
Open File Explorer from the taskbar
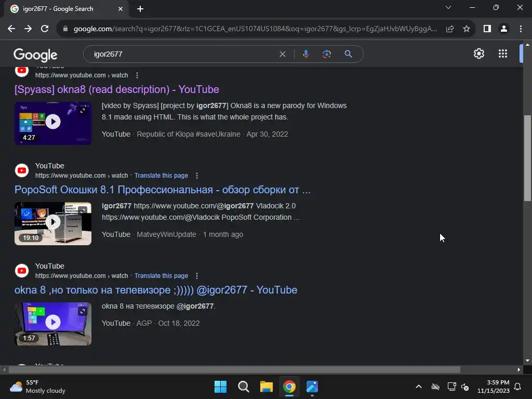tap(267, 387)
